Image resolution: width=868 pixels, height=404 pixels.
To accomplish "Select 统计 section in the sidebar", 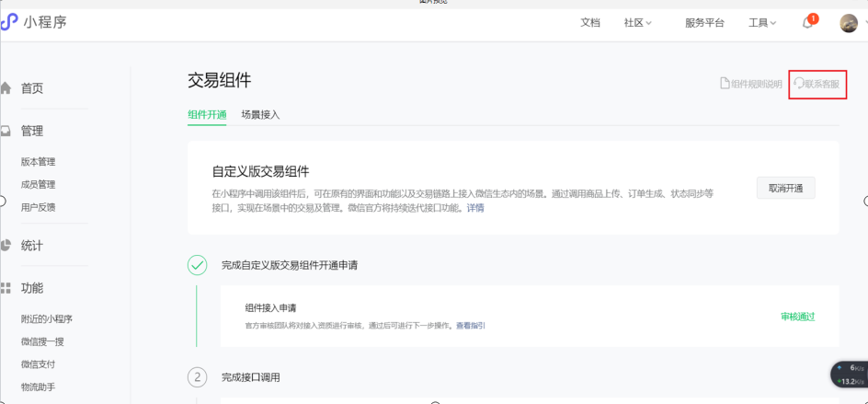I will click(32, 246).
